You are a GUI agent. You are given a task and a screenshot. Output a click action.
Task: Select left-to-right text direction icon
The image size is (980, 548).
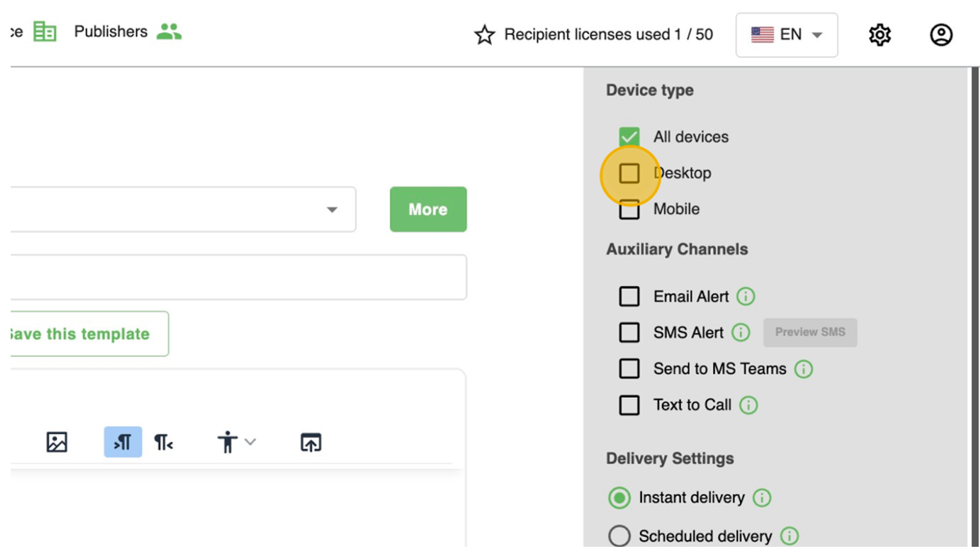coord(123,442)
